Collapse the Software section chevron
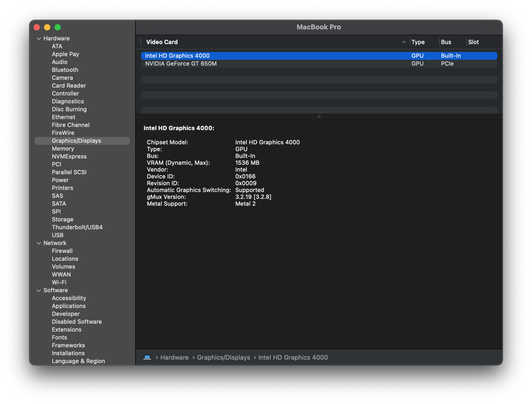The height and width of the screenshot is (404, 532). [39, 290]
